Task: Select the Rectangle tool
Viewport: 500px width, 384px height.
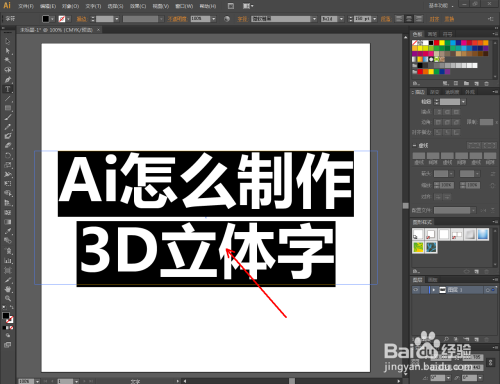Action: [8, 108]
